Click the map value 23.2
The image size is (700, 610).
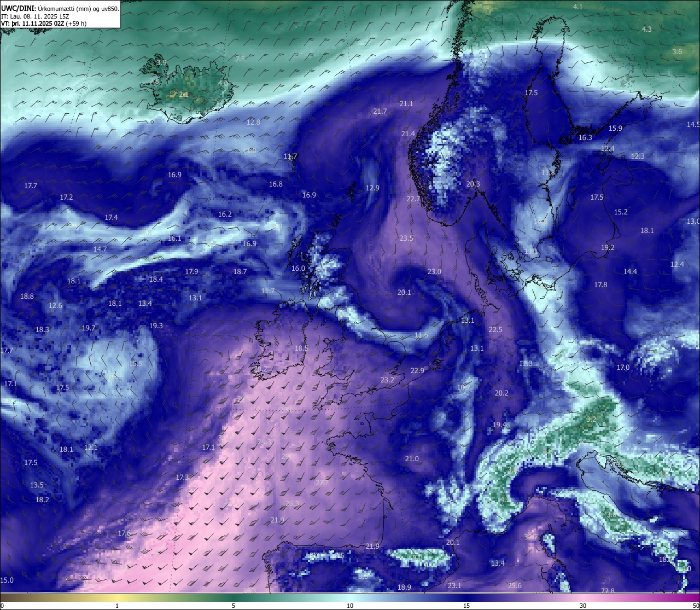pyautogui.click(x=387, y=380)
